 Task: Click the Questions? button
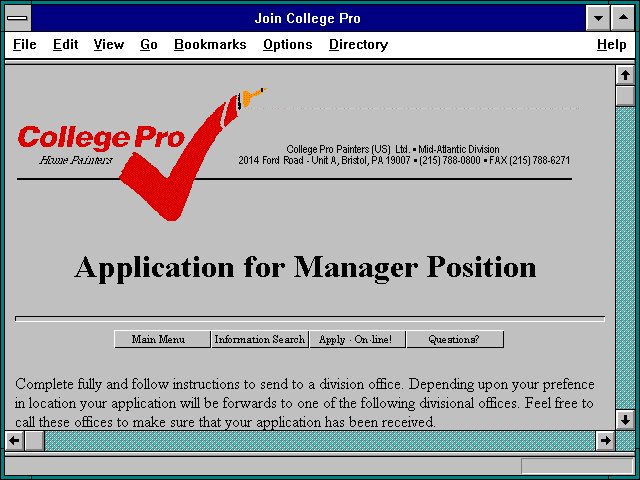(455, 339)
